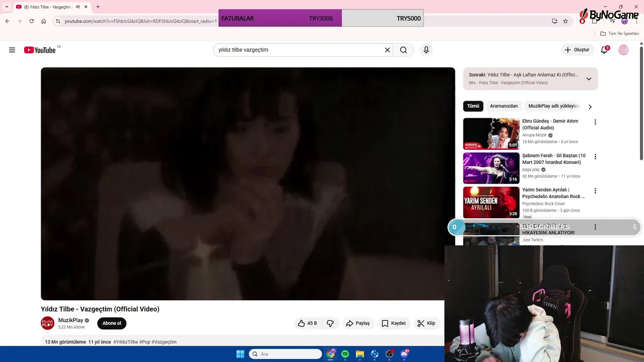Select the Tümü filter chip
The width and height of the screenshot is (644, 362).
click(473, 106)
